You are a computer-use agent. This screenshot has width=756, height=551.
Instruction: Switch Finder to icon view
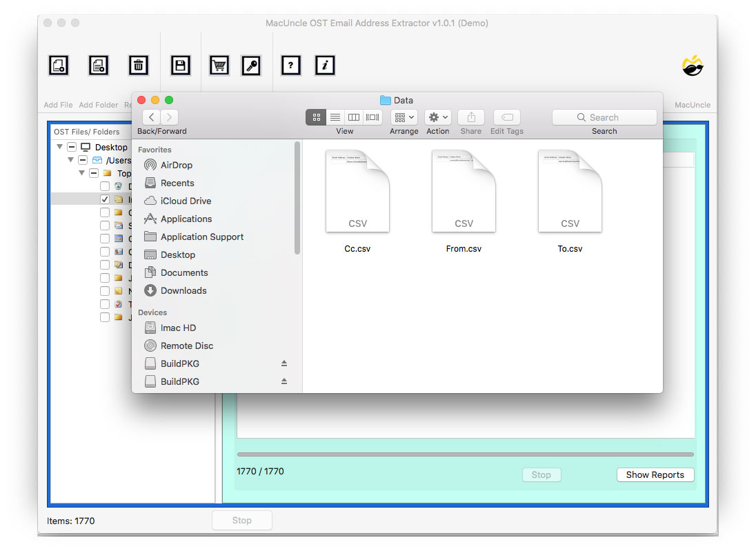point(316,117)
